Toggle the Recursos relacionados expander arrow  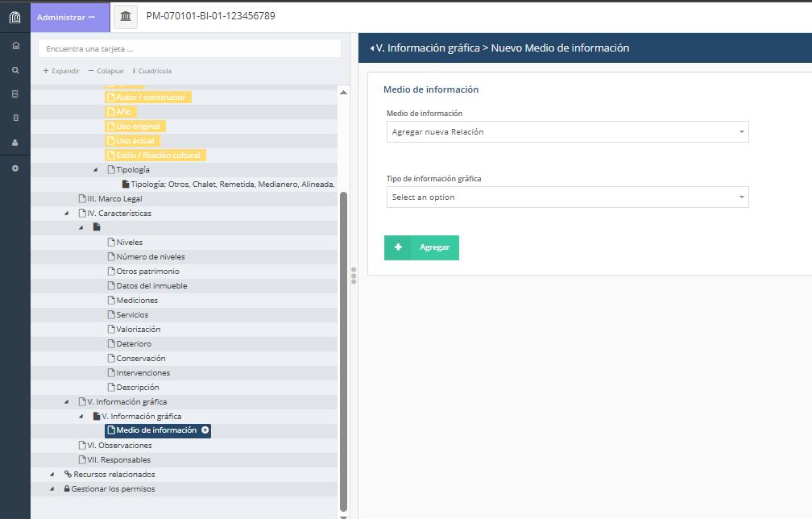click(x=52, y=475)
